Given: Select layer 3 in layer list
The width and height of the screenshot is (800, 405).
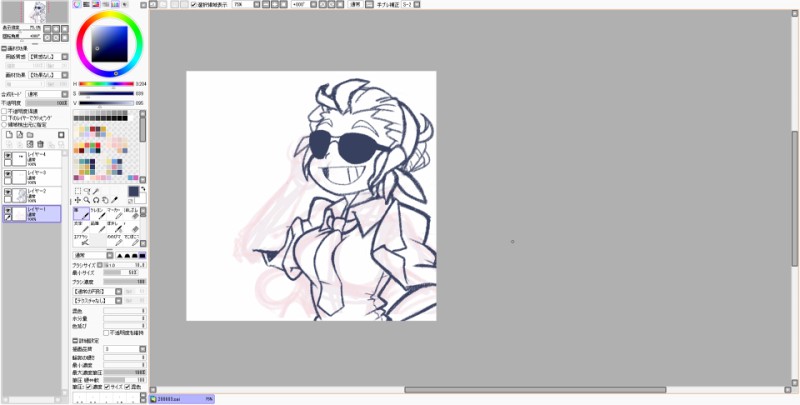Looking at the screenshot, I should pyautogui.click(x=32, y=178).
